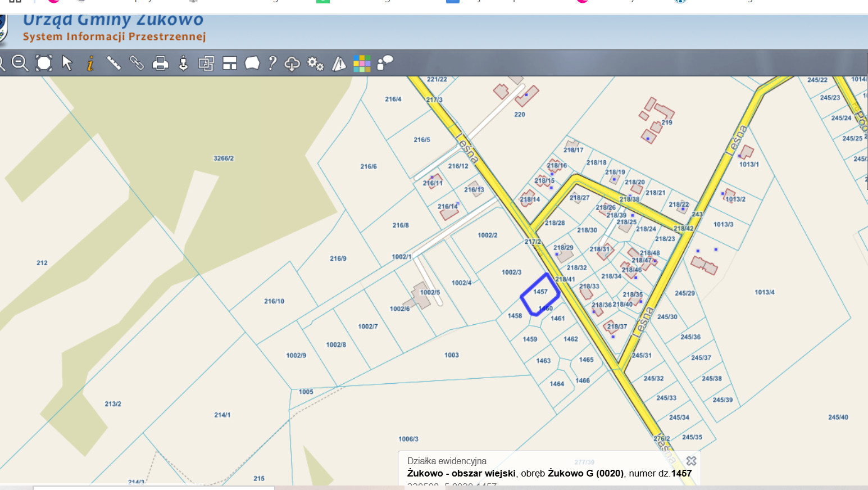Open the colored grid layers palette
868x490 pixels.
pos(362,63)
